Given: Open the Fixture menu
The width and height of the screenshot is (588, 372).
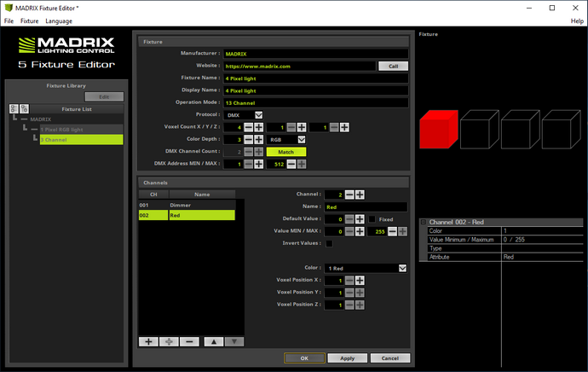Looking at the screenshot, I should [x=29, y=21].
